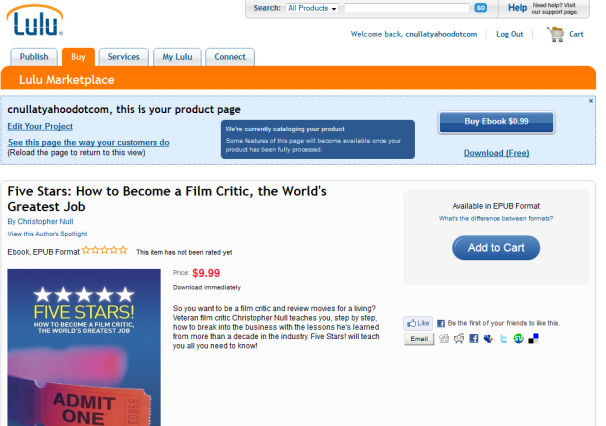
Task: Click the price $9.99
Action: pyautogui.click(x=206, y=273)
